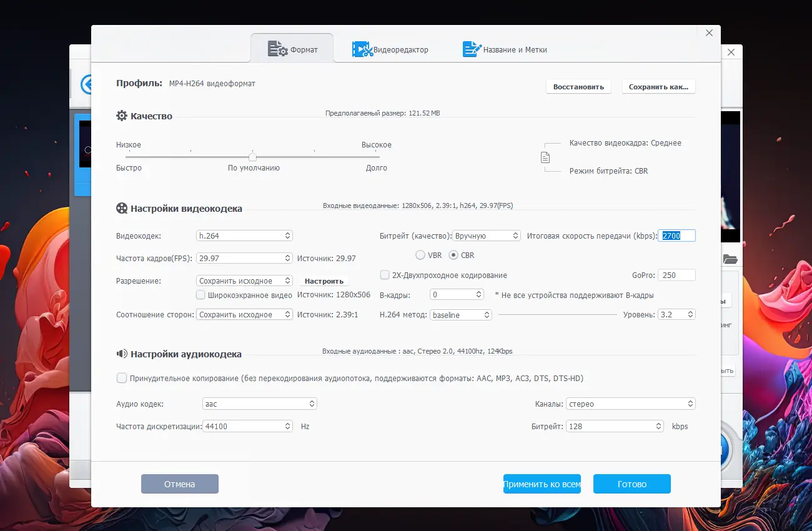
Task: Open the Частота дискретизации 44100 dropdown
Action: tap(247, 426)
